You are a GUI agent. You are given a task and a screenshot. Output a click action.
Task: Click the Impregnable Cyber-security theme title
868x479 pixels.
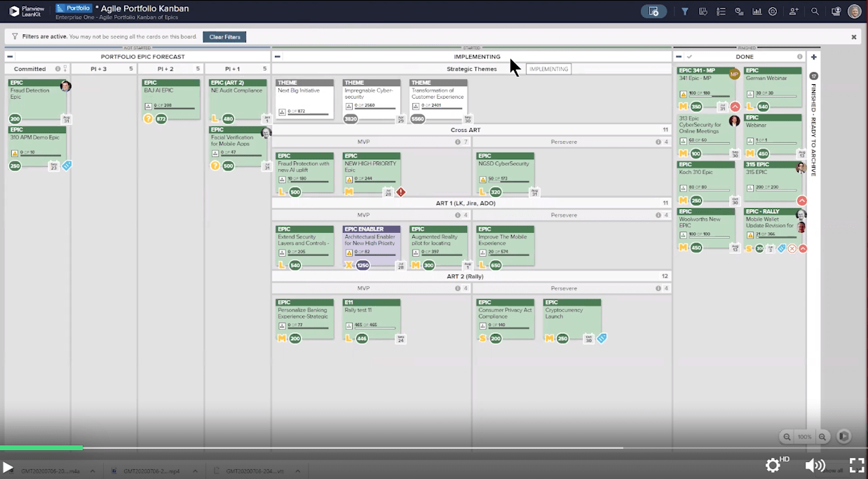click(x=369, y=93)
